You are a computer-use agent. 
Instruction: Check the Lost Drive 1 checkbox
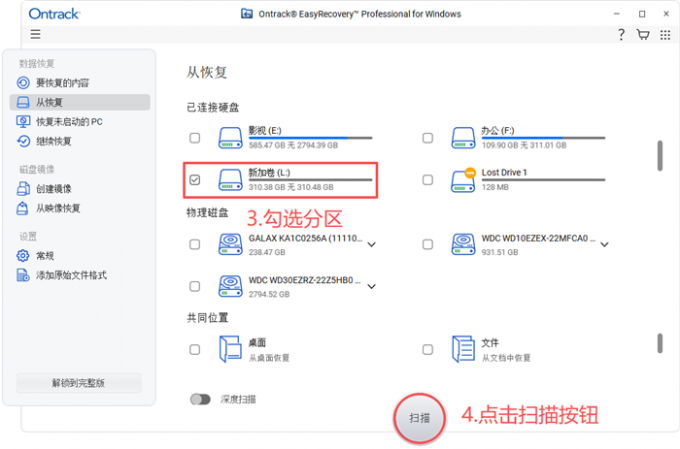[428, 180]
